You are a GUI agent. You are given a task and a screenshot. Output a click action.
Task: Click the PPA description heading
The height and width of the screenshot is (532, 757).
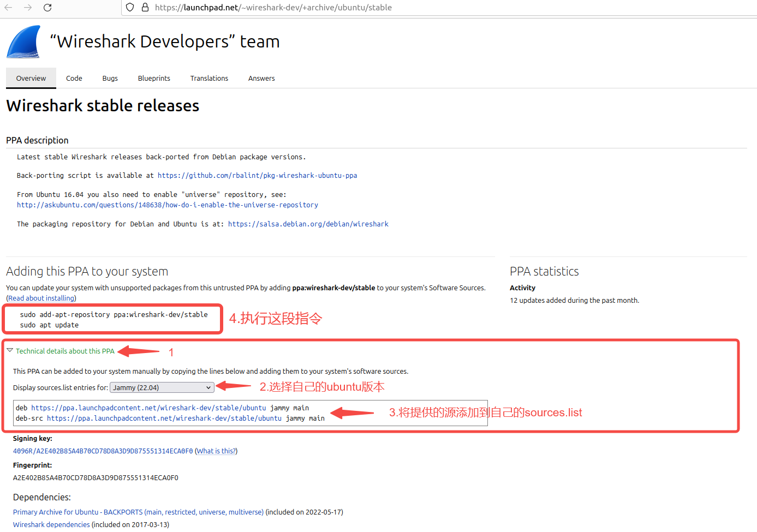click(37, 140)
